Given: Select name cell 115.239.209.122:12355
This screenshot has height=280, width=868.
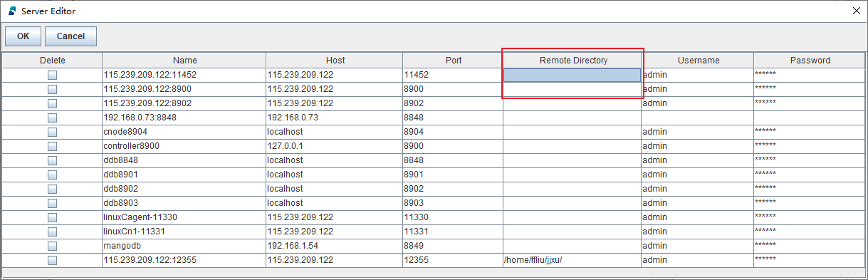Looking at the screenshot, I should [x=184, y=260].
